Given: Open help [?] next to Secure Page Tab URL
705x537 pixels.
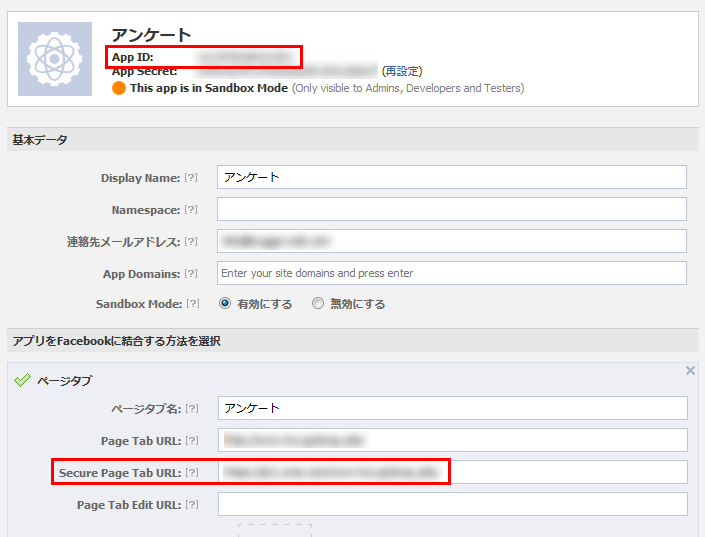Looking at the screenshot, I should click(x=192, y=472).
